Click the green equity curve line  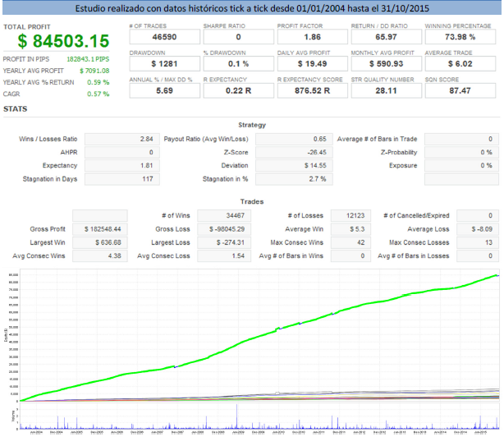(246, 343)
